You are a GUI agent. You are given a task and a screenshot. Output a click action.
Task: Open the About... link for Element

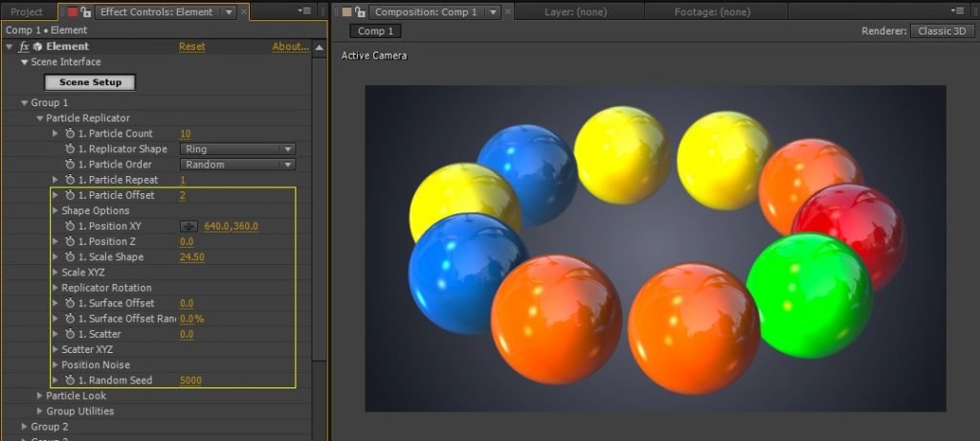(291, 47)
